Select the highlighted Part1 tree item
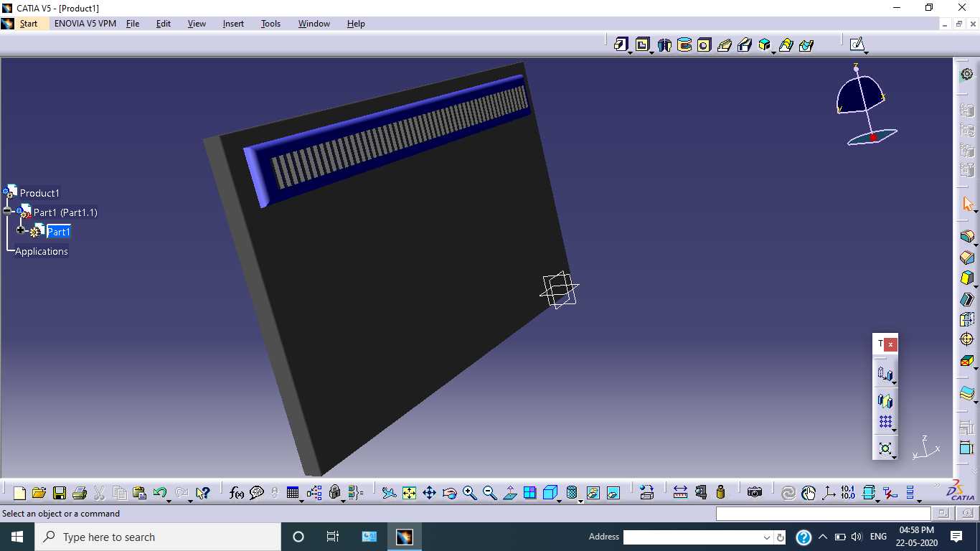This screenshot has height=551, width=980. 59,232
